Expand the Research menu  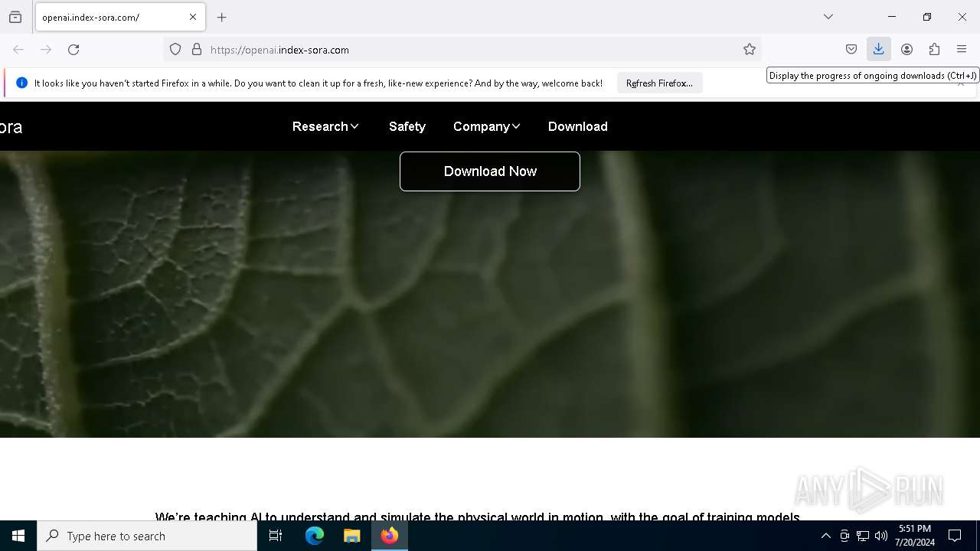325,126
